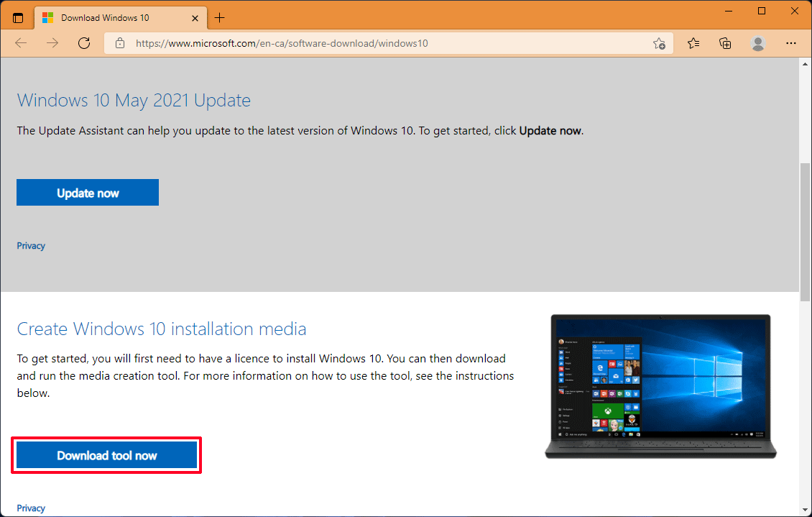Screen dimensions: 812x517
Task: Open the Privacy link below Update now
Action: pyautogui.click(x=30, y=245)
